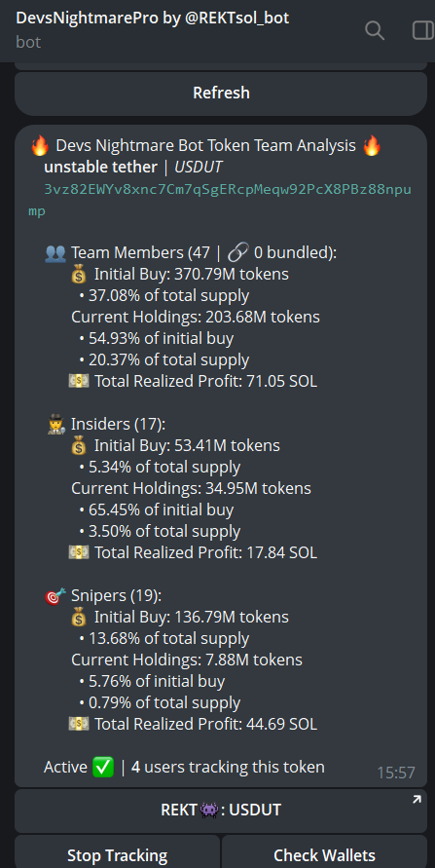Click the 15:57 message timestamp
This screenshot has height=868, width=435.
pos(396,773)
